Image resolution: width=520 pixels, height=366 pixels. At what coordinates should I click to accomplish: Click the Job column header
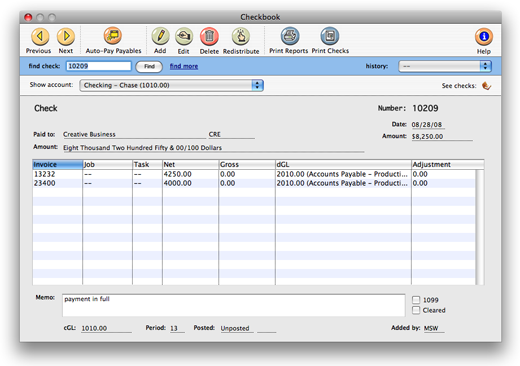107,164
